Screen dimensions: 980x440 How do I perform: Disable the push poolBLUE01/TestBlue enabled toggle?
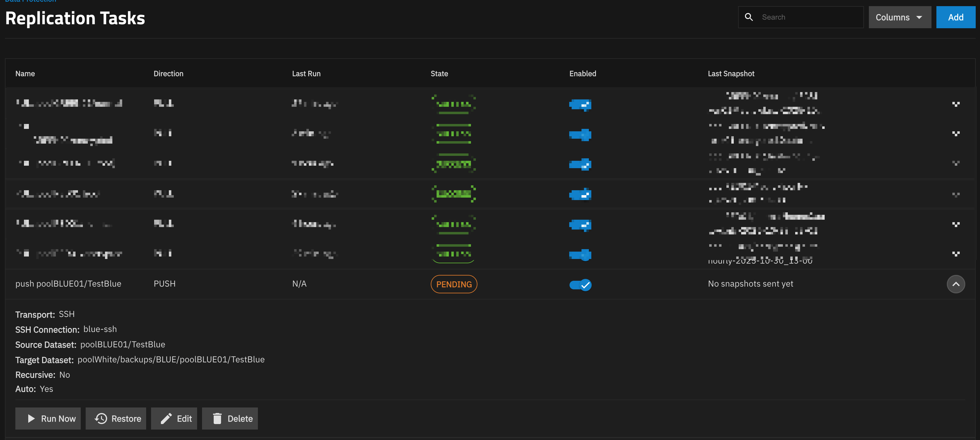580,284
